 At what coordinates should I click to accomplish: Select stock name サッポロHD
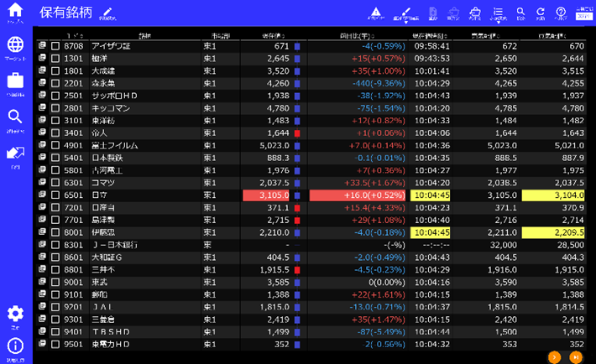click(x=114, y=96)
